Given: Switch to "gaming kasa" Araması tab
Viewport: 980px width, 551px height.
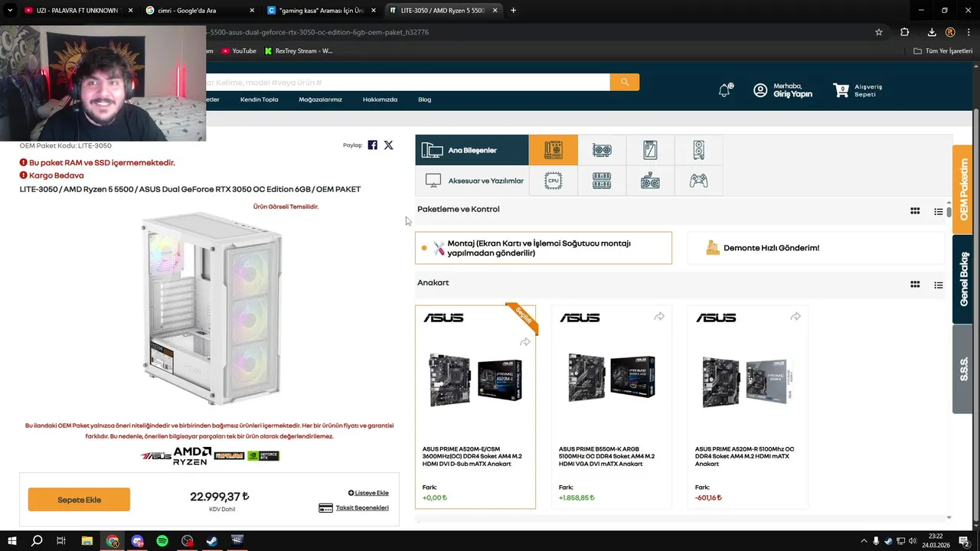Looking at the screenshot, I should [x=322, y=11].
